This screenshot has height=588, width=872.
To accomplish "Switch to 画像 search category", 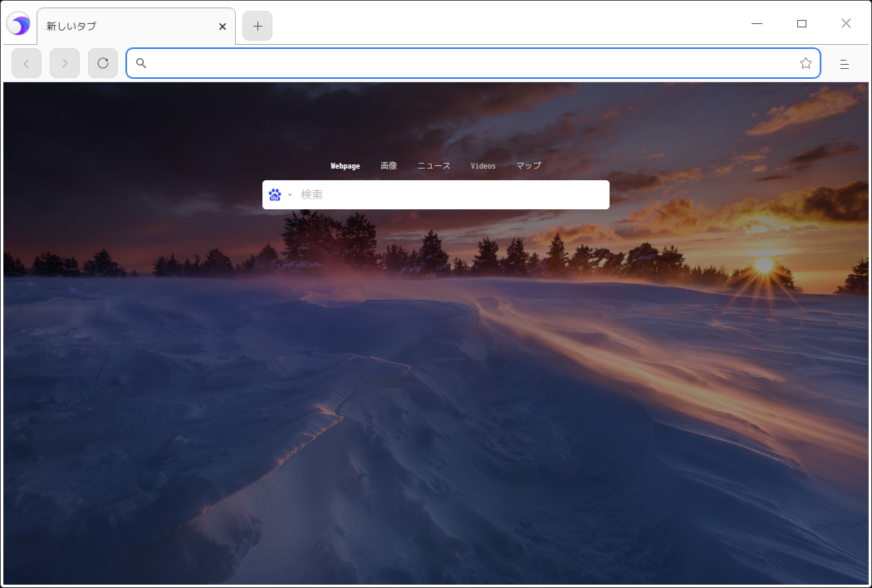I will [x=389, y=166].
